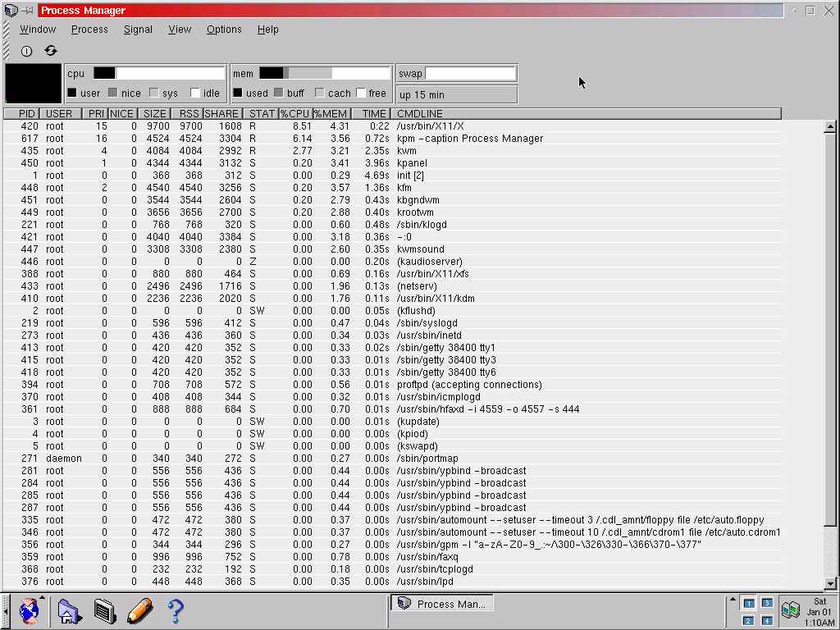Open the Signal menu
The height and width of the screenshot is (630, 840).
coord(138,30)
